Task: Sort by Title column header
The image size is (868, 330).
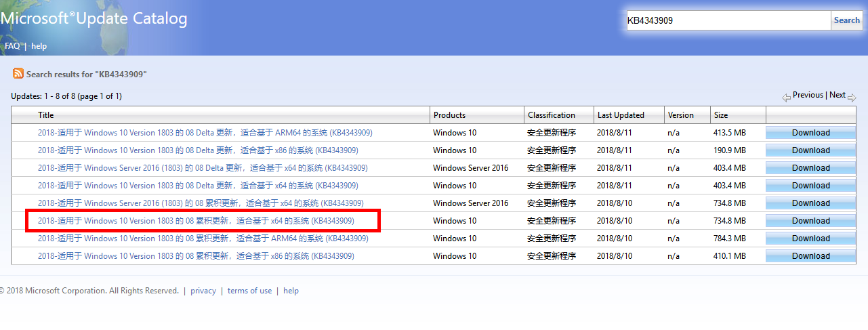Action: [x=45, y=115]
